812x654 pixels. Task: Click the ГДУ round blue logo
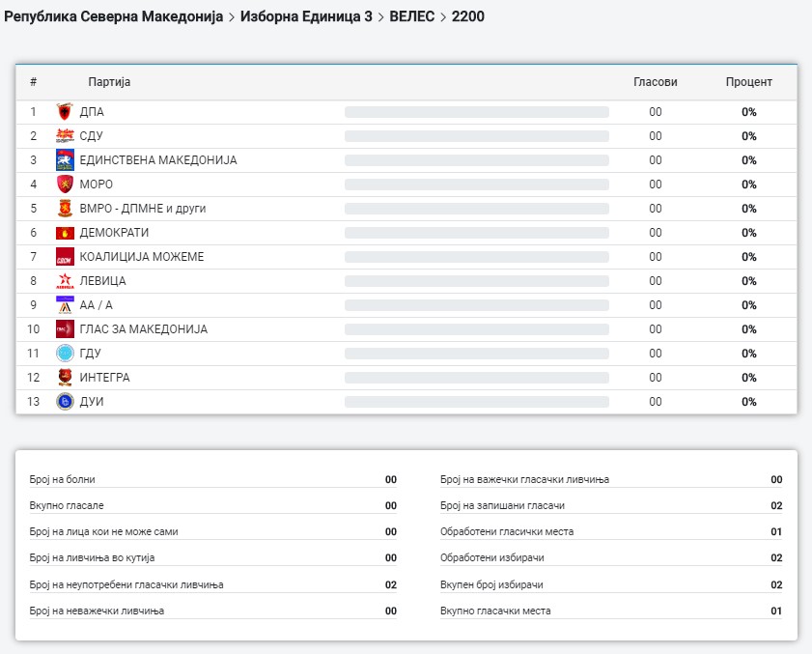(65, 354)
